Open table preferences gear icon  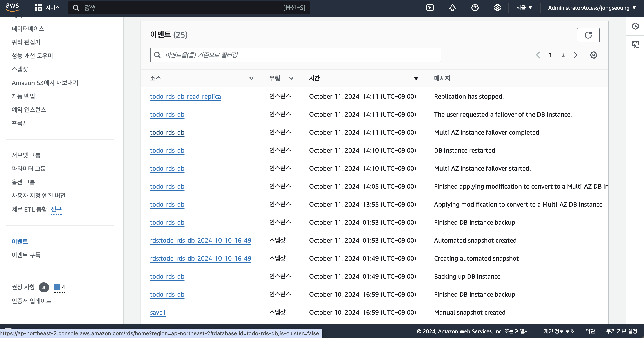click(593, 55)
